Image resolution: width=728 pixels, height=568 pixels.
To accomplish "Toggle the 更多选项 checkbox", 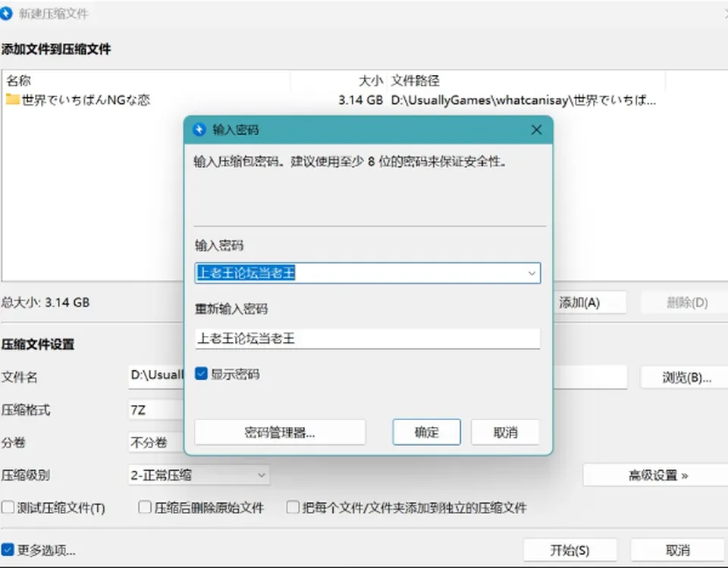I will coord(8,550).
